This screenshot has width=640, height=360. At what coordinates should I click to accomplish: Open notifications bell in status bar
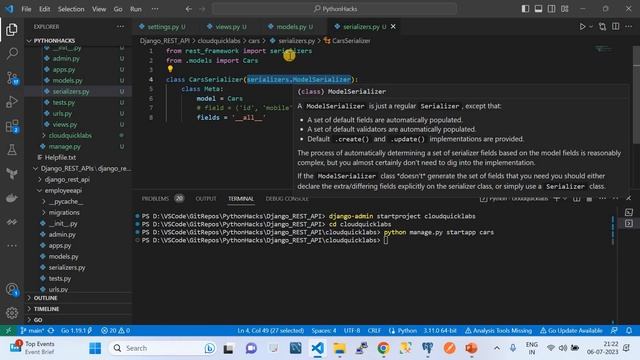click(x=629, y=330)
